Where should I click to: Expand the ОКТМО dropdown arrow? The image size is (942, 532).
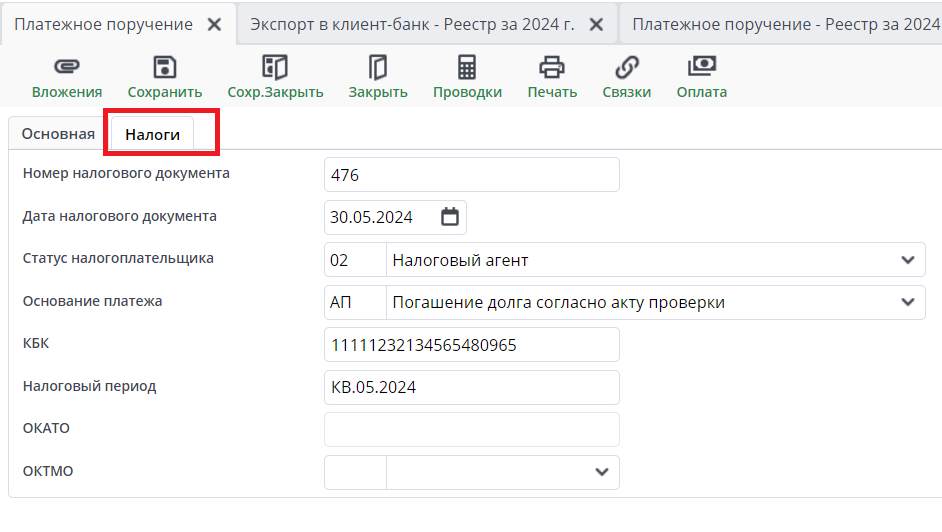tap(601, 472)
